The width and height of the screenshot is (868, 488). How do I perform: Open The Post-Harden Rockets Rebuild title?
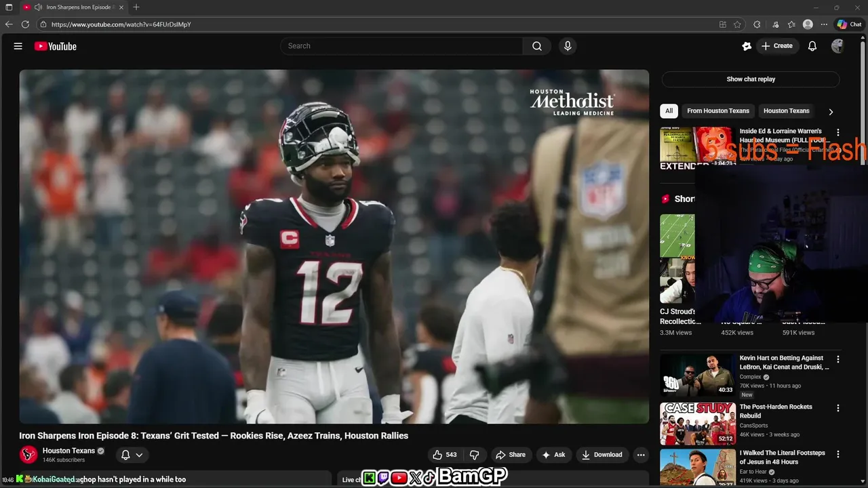(776, 411)
